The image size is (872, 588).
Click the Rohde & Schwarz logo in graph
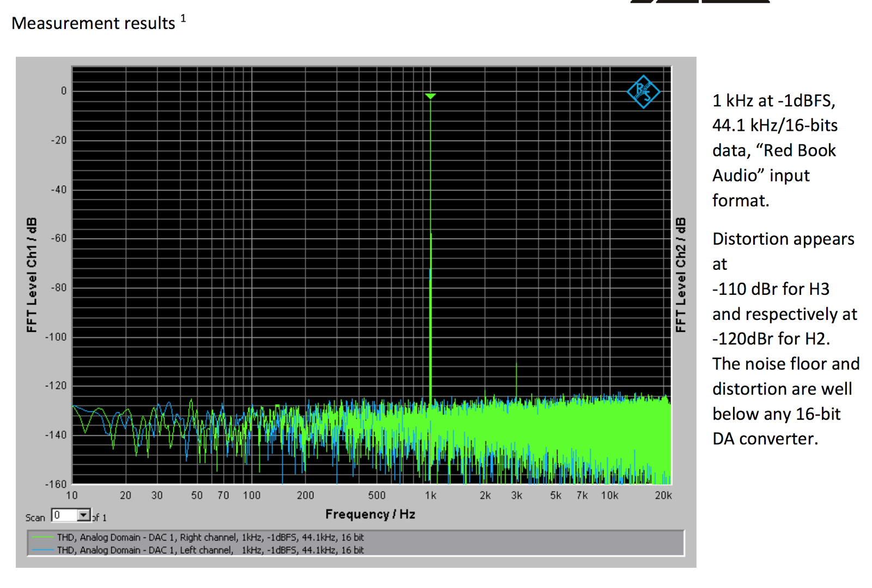click(x=643, y=92)
